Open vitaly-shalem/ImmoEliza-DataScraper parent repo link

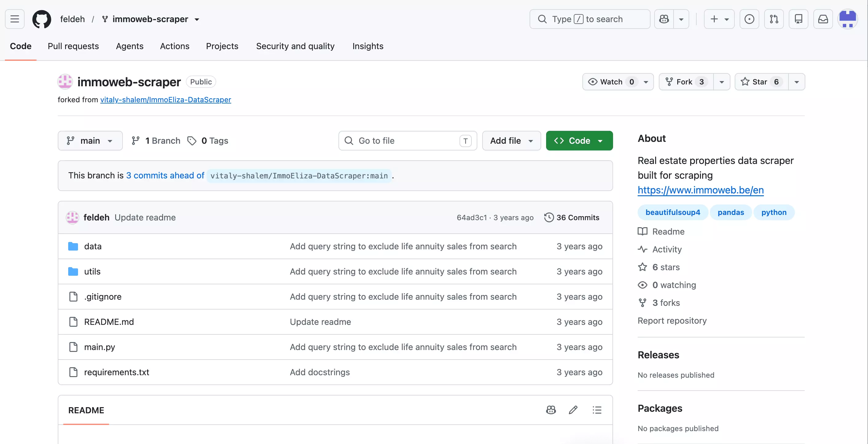pos(166,100)
